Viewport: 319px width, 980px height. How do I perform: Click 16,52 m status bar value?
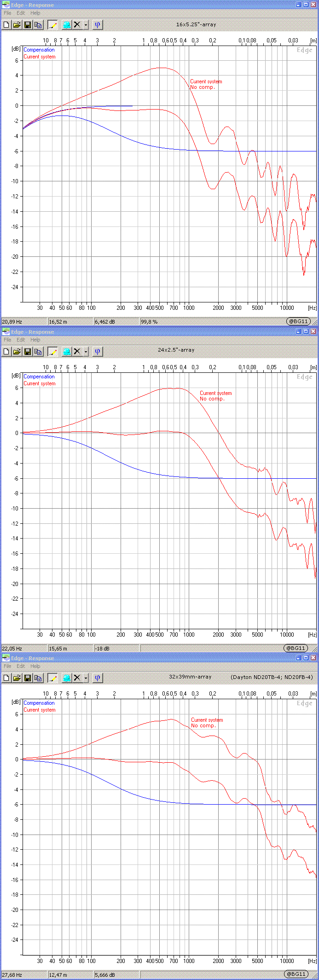pos(58,322)
